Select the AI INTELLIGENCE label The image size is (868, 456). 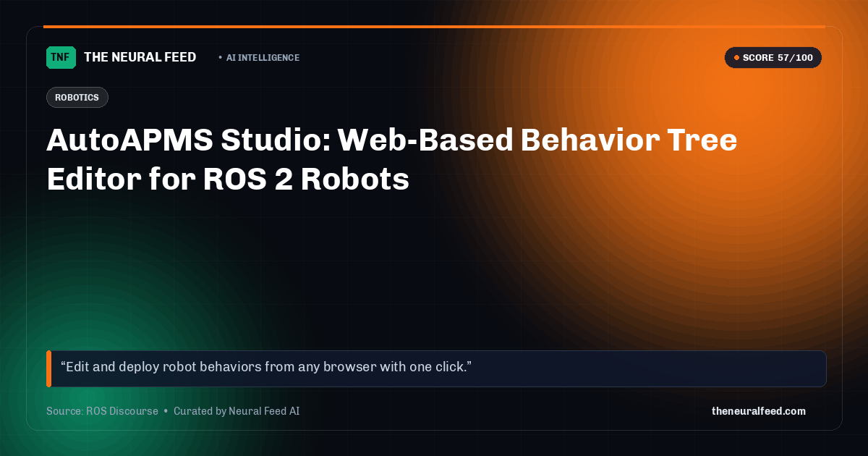coord(263,58)
